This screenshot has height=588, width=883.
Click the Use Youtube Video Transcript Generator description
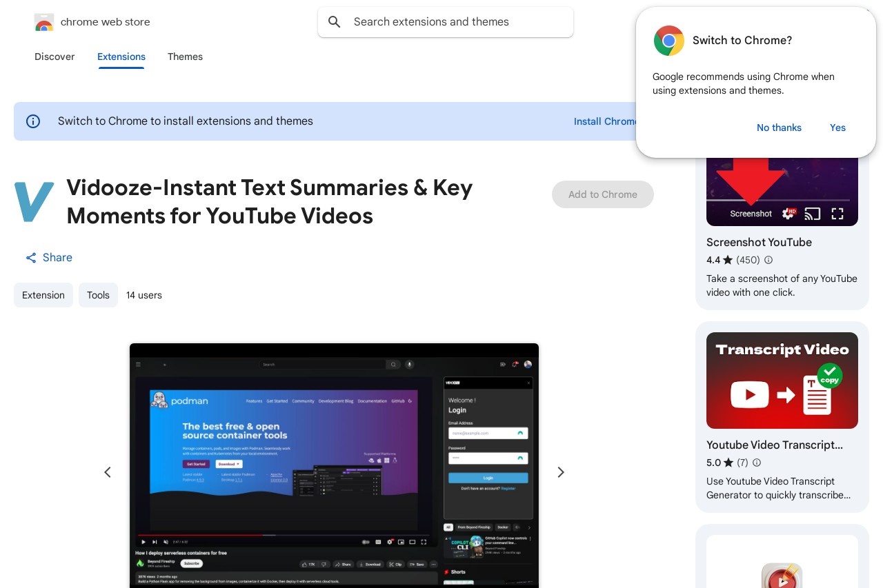[778, 488]
